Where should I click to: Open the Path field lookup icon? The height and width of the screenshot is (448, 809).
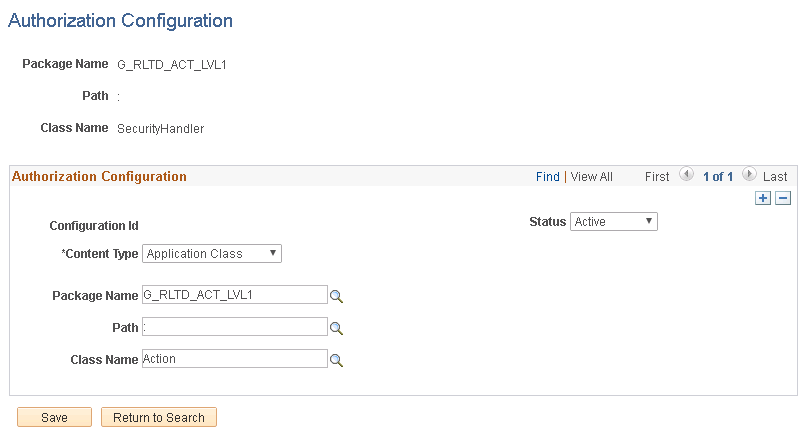[x=337, y=328]
